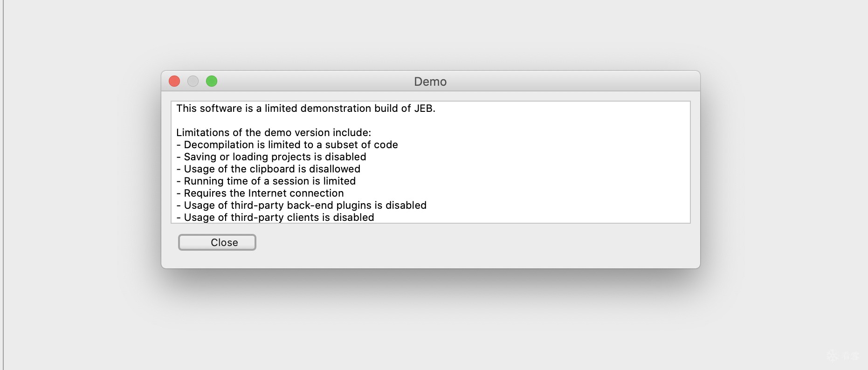Click the 'Limitations of the demo version include' line
Screen dimensions: 868x370
[x=273, y=133]
